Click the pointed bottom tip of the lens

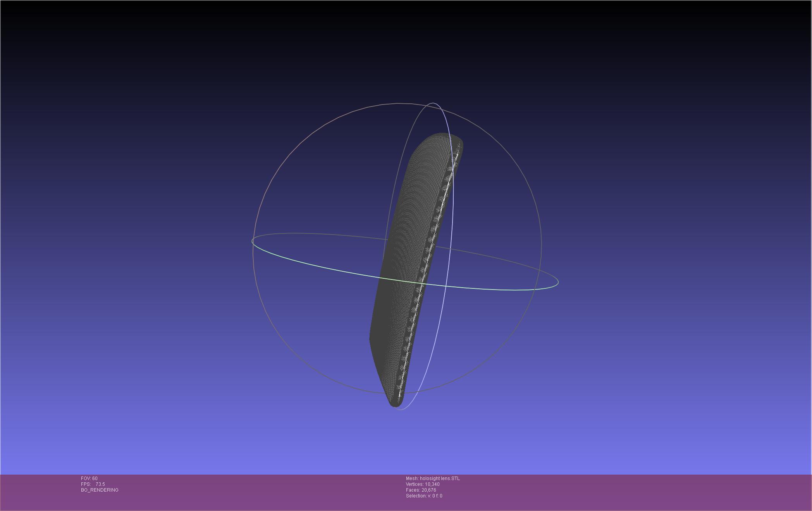point(394,404)
